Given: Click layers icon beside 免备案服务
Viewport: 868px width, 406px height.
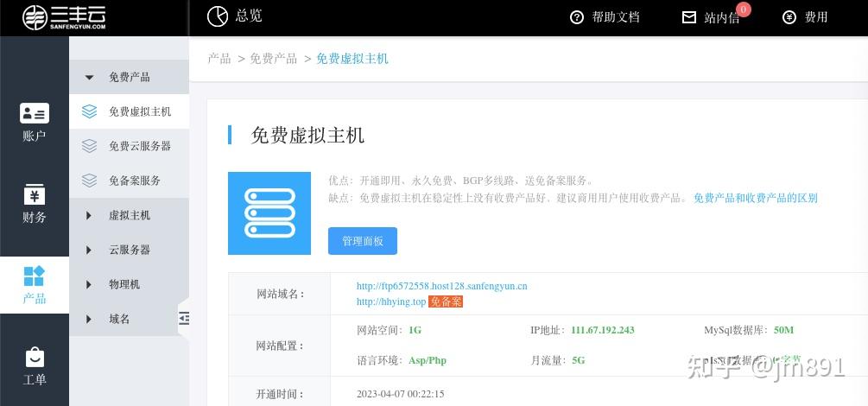Looking at the screenshot, I should pos(89,180).
